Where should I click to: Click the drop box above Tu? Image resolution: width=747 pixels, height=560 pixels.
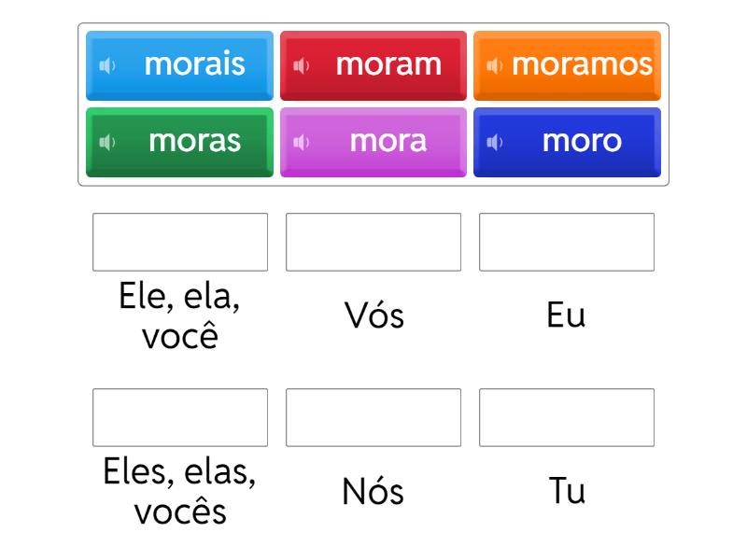point(567,417)
